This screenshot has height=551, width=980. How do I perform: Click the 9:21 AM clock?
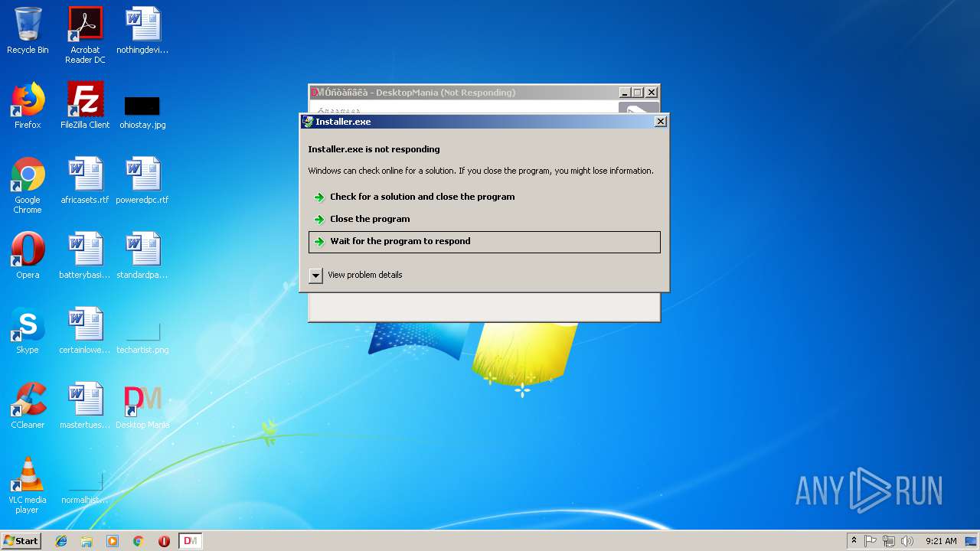[x=941, y=541]
